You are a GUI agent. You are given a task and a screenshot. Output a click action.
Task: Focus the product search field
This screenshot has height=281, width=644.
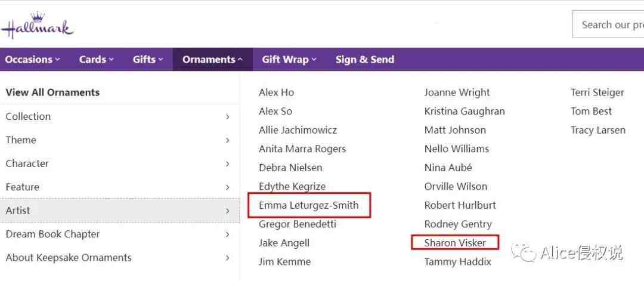[x=608, y=25]
